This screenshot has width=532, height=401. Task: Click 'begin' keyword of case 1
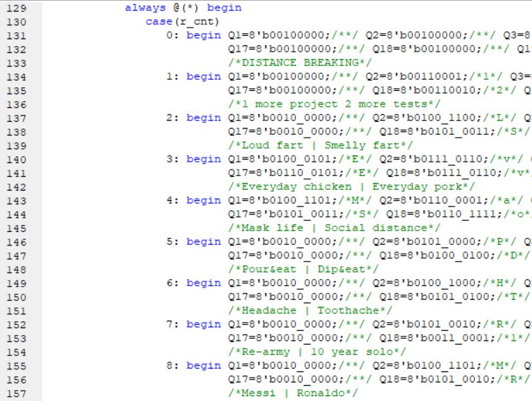(204, 76)
